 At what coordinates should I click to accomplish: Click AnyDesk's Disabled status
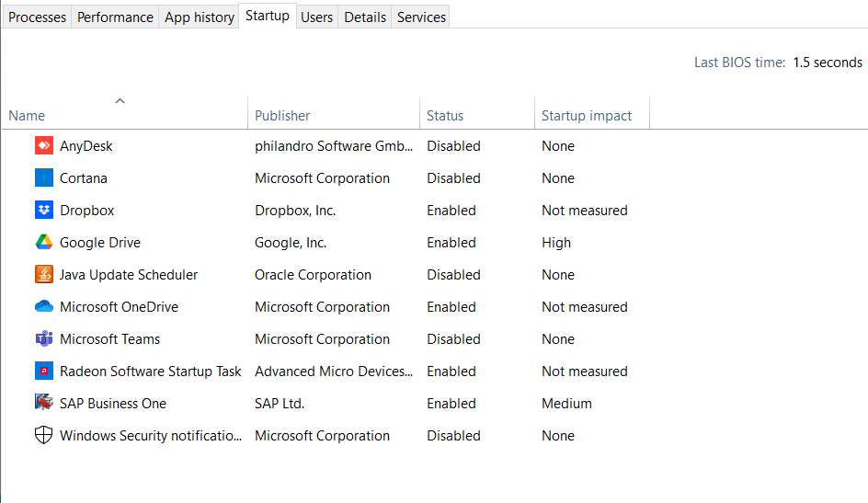[x=453, y=146]
